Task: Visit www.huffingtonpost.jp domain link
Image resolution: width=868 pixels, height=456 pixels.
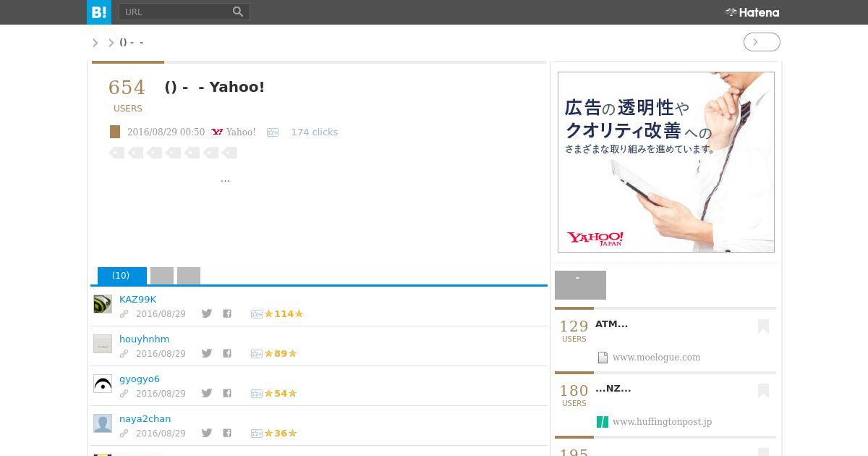Action: click(x=662, y=421)
